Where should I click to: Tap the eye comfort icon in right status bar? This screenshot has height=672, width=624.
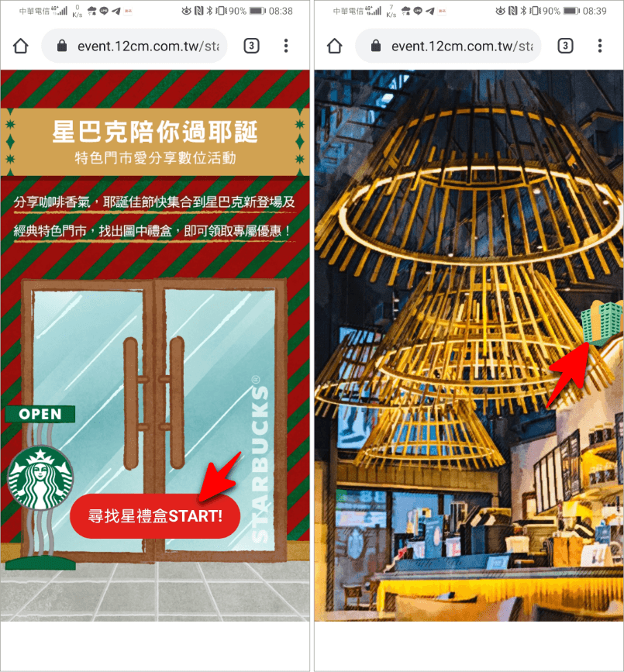click(x=500, y=11)
